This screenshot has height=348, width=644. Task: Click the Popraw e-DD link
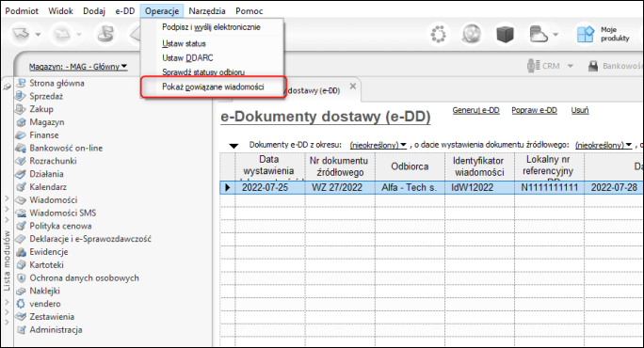(x=534, y=110)
